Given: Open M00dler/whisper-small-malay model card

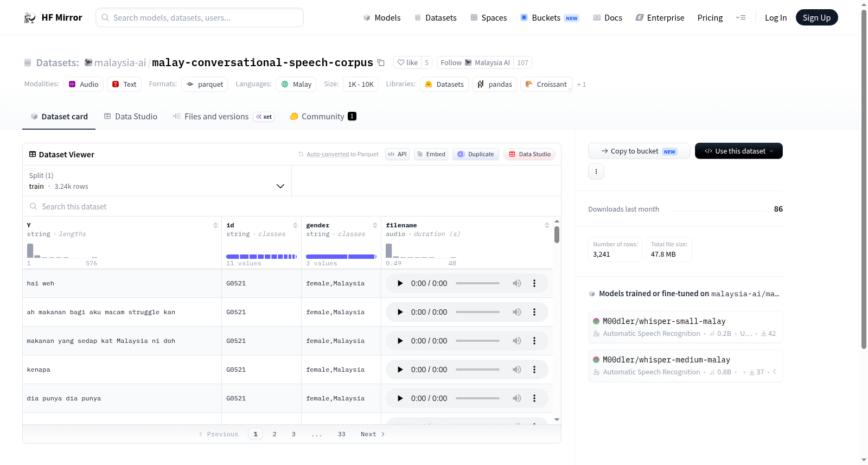Looking at the screenshot, I should 685,327.
